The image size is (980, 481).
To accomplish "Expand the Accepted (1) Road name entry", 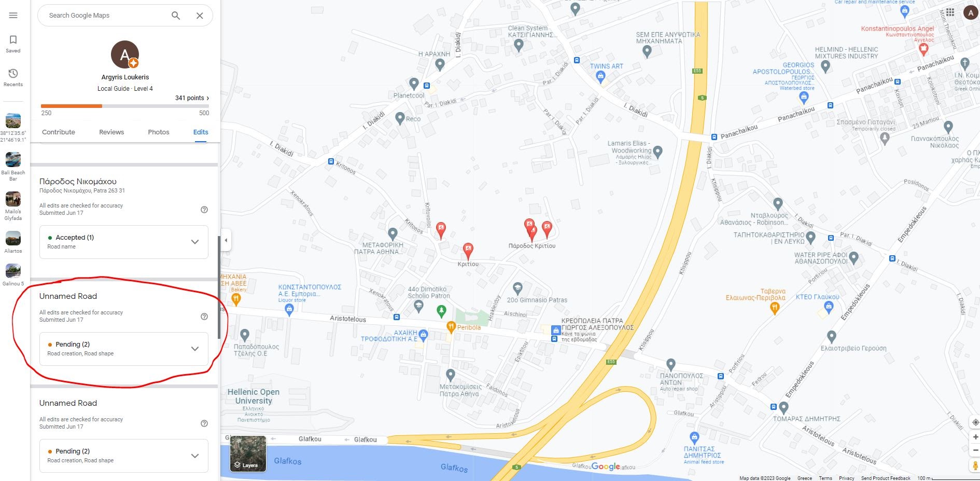I will point(124,242).
